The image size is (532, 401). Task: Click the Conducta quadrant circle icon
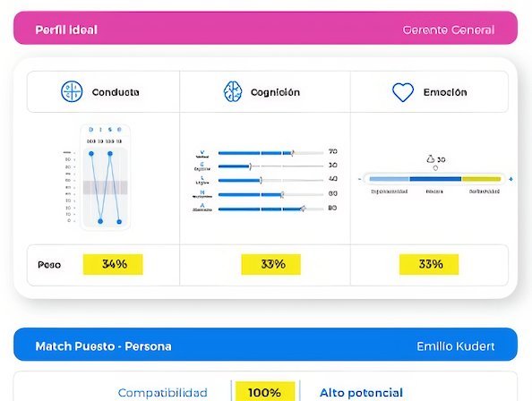point(72,91)
